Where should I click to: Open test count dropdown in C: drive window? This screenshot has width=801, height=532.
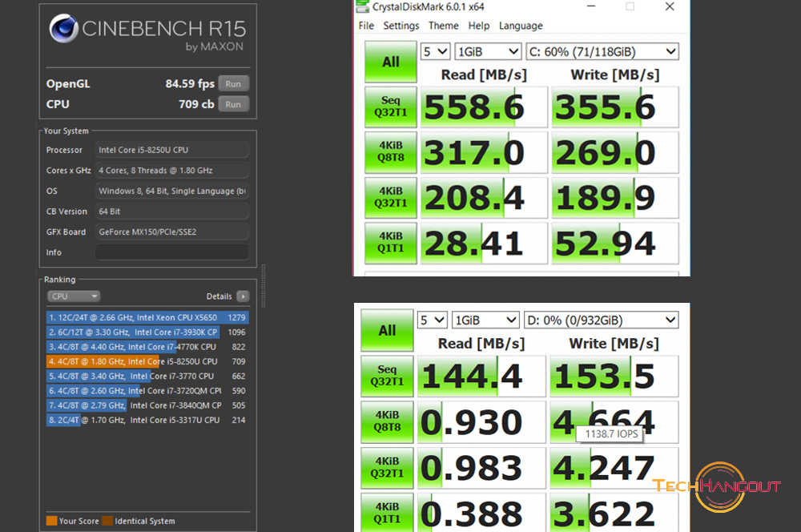click(x=435, y=51)
